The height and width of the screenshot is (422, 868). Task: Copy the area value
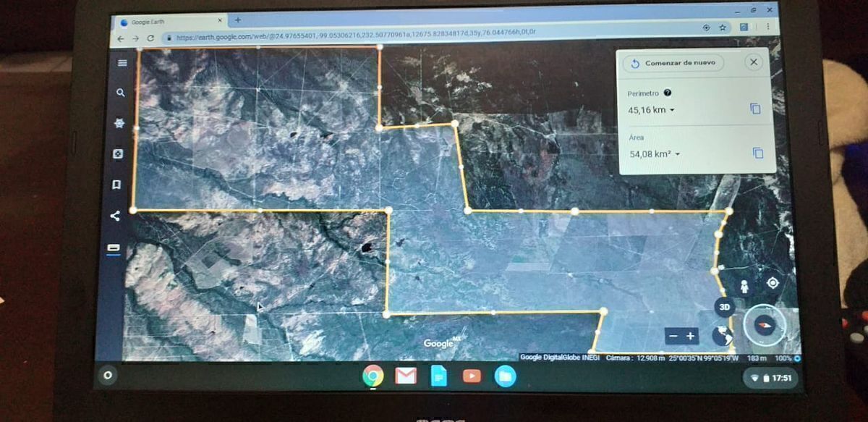click(757, 153)
